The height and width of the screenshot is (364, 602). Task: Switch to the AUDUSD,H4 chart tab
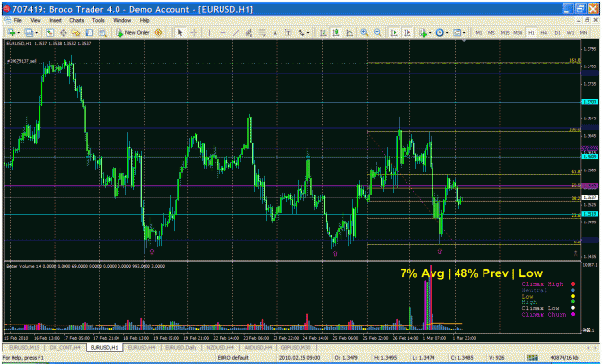[x=257, y=347]
